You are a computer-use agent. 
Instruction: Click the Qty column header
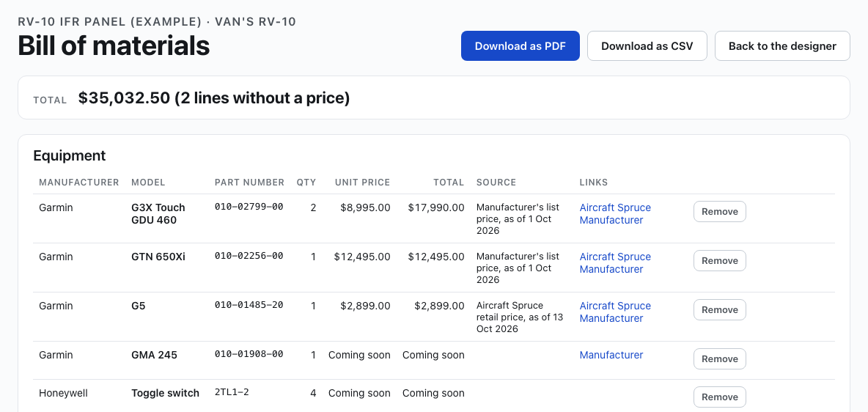tap(306, 183)
